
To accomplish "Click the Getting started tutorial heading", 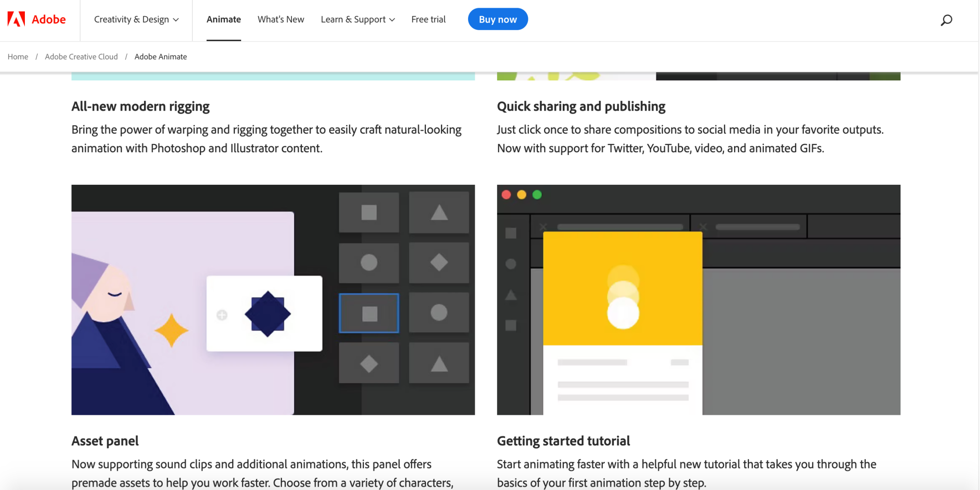I will [563, 441].
